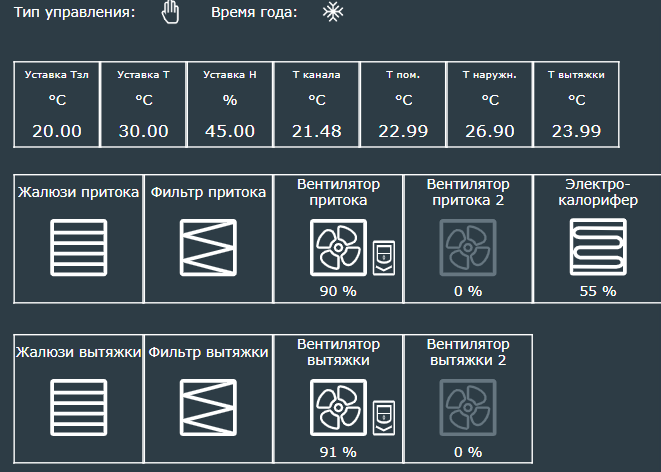This screenshot has width=661, height=472.
Task: Click the Уставка Тзл header label
Action: click(57, 75)
